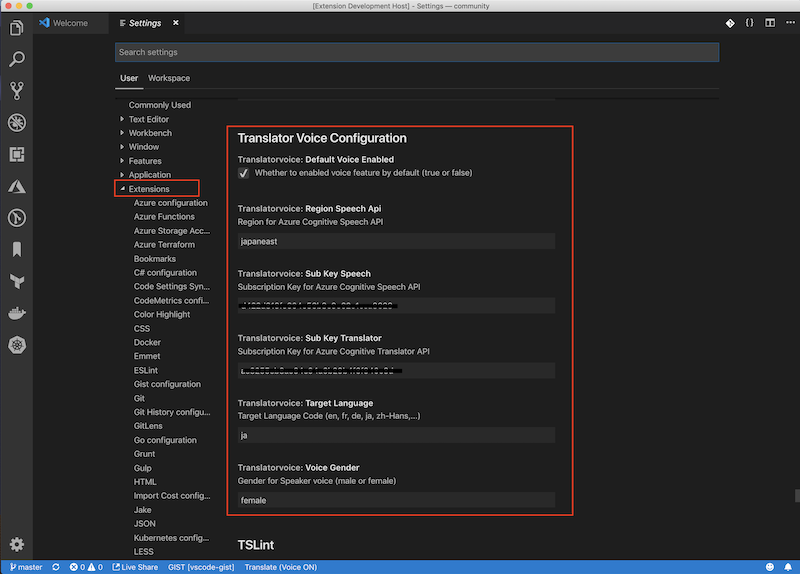
Task: Open the Docker view icon
Action: [x=16, y=313]
